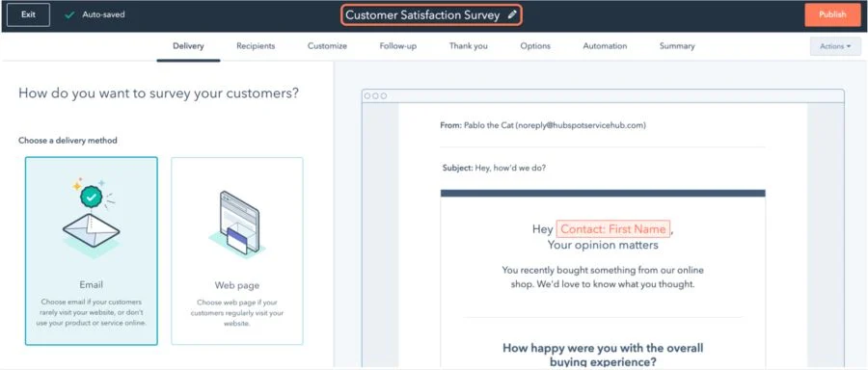Image resolution: width=868 pixels, height=370 pixels.
Task: Open the Follow-up tab
Action: 398,46
